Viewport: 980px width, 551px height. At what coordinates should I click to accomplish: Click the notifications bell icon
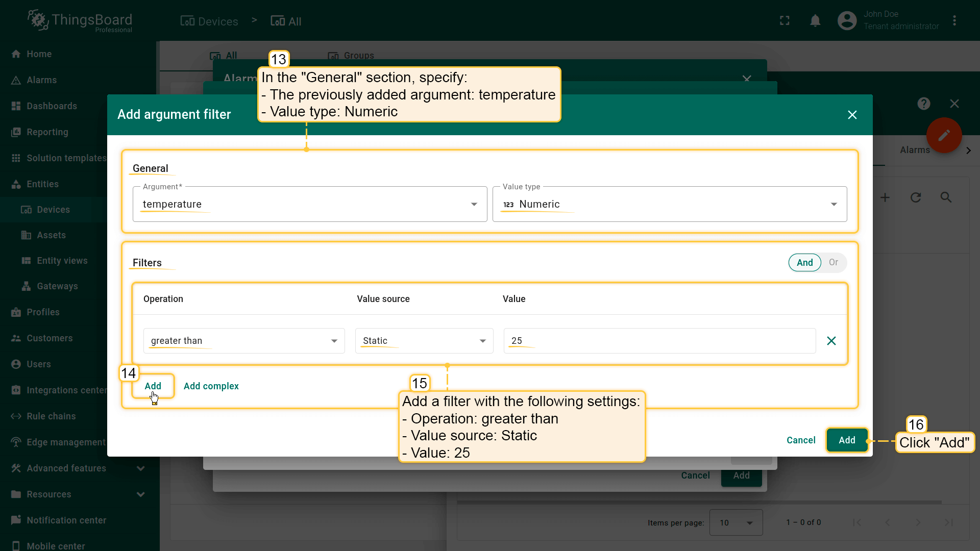click(815, 21)
